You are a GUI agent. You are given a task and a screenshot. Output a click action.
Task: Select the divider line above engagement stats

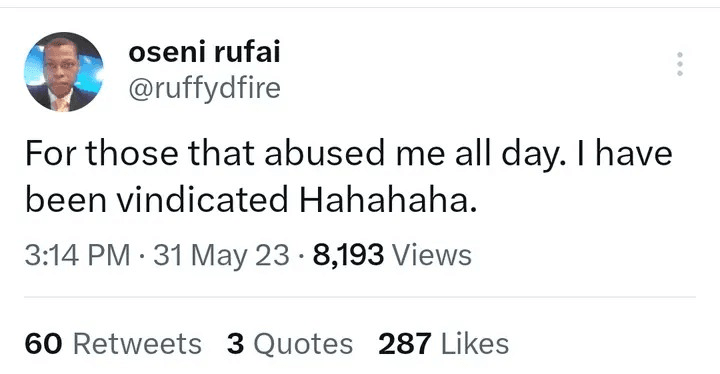coord(360,297)
